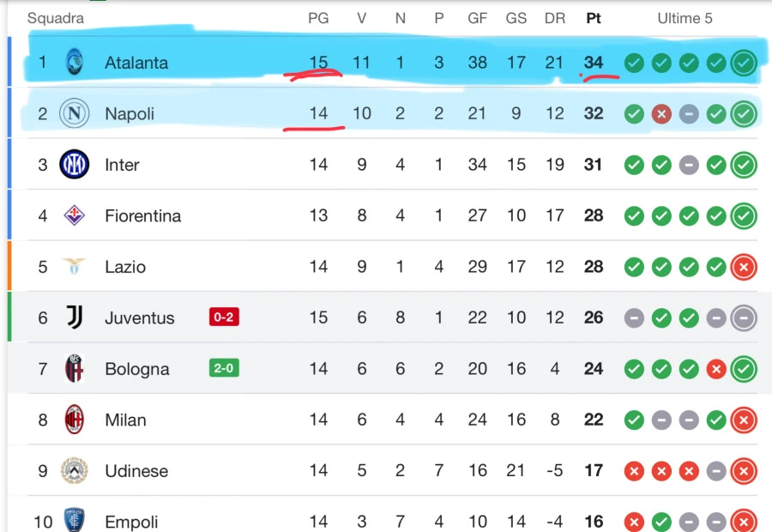Open the Fiorentina team name link
The image size is (772, 532).
142,215
